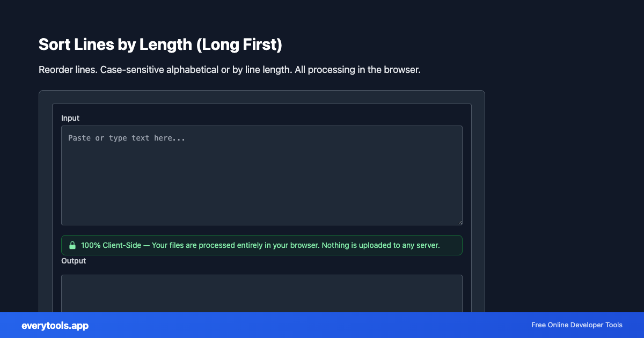Click the green lock icon in the privacy banner
The width and height of the screenshot is (644, 338).
pos(72,245)
